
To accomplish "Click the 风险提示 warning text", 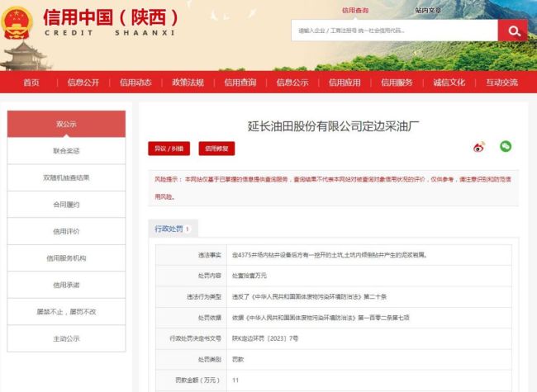I will pos(333,188).
